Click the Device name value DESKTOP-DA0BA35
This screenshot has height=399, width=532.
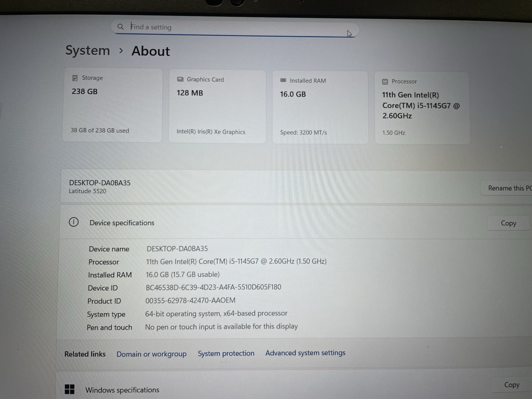click(x=177, y=249)
